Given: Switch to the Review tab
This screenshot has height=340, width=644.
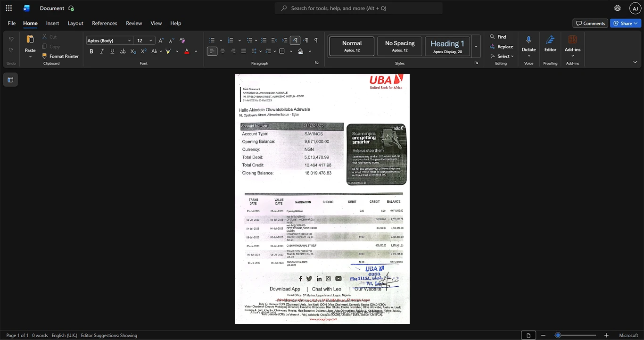Looking at the screenshot, I should (134, 23).
